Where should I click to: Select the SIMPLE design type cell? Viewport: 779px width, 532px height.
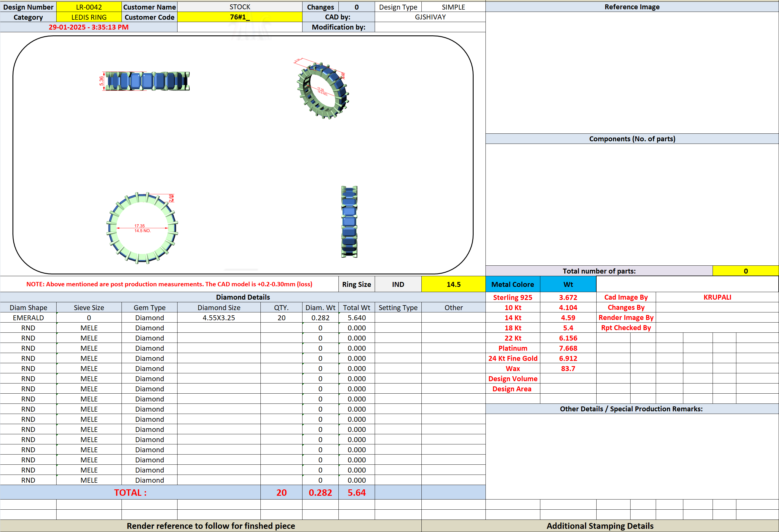pyautogui.click(x=453, y=7)
